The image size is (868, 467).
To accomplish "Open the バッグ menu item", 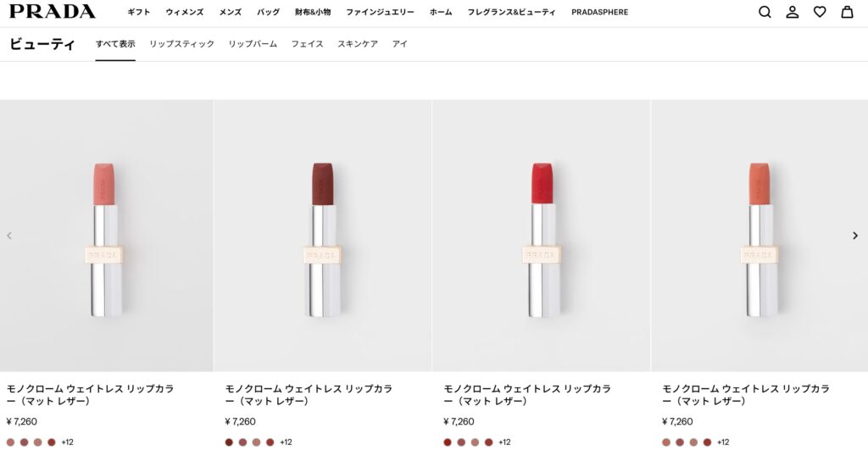I will pos(268,13).
